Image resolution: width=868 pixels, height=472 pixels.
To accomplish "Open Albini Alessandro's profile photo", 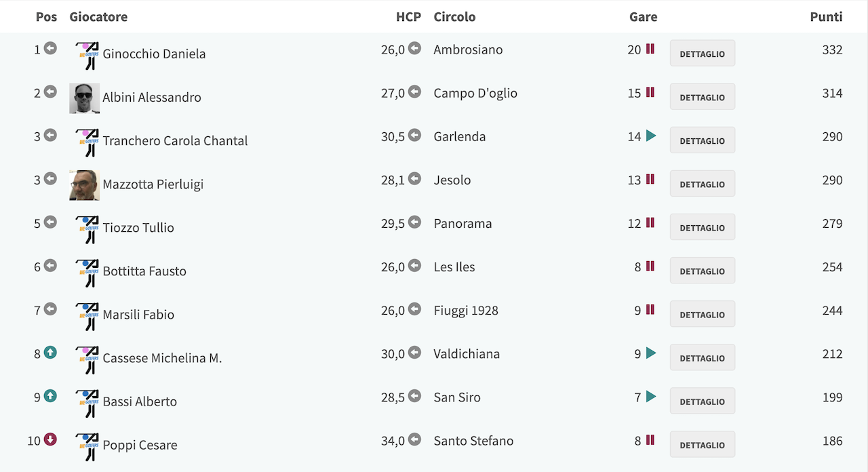I will tap(85, 98).
